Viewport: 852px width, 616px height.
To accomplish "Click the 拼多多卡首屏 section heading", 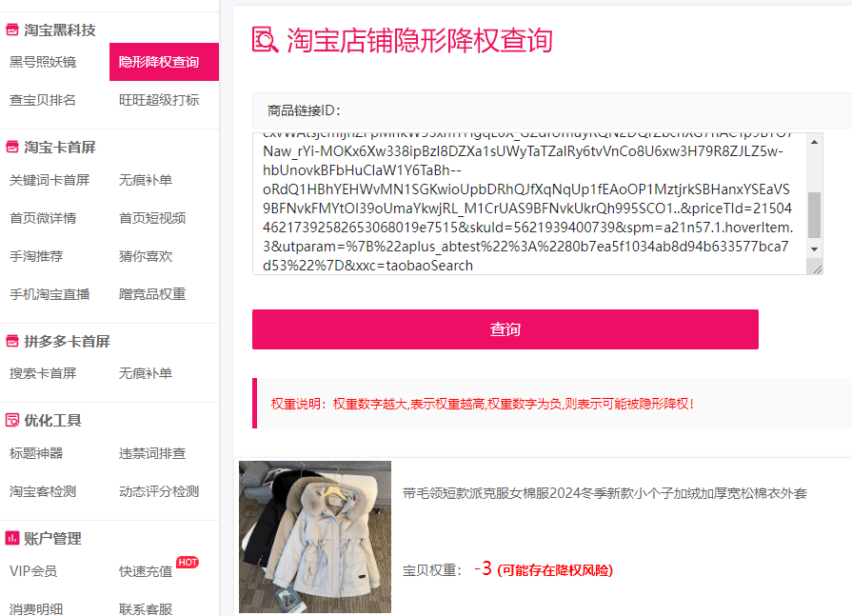I will pos(67,341).
